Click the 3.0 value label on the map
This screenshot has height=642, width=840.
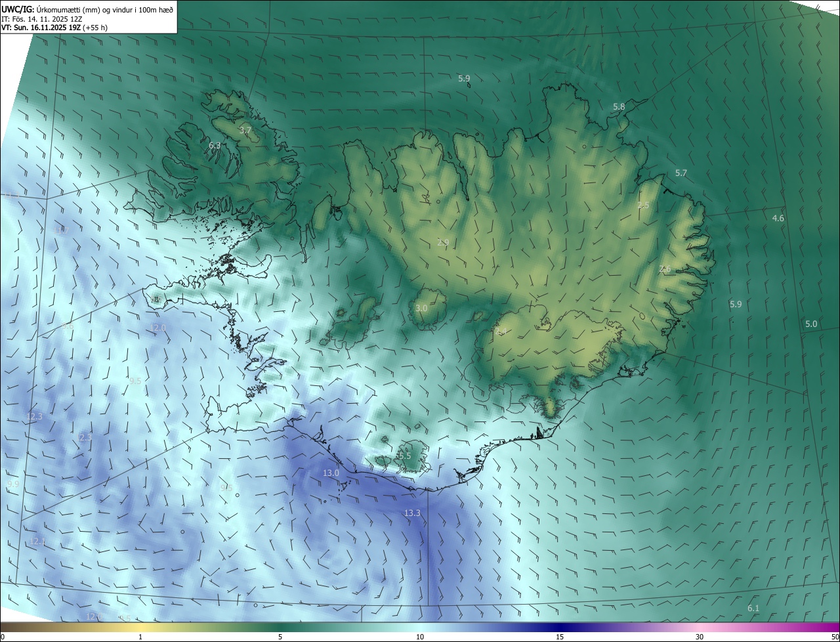[x=421, y=308]
